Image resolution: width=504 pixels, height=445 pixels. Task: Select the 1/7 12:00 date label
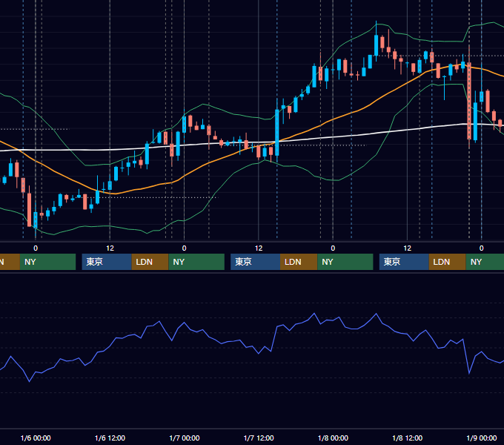[x=259, y=438]
